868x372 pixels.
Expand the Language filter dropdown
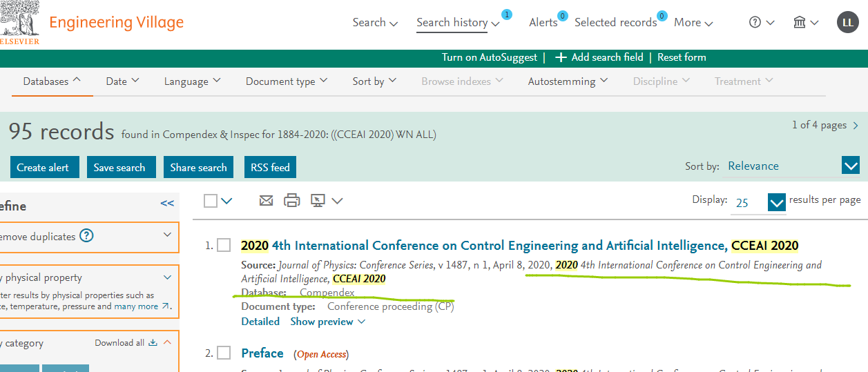(193, 81)
